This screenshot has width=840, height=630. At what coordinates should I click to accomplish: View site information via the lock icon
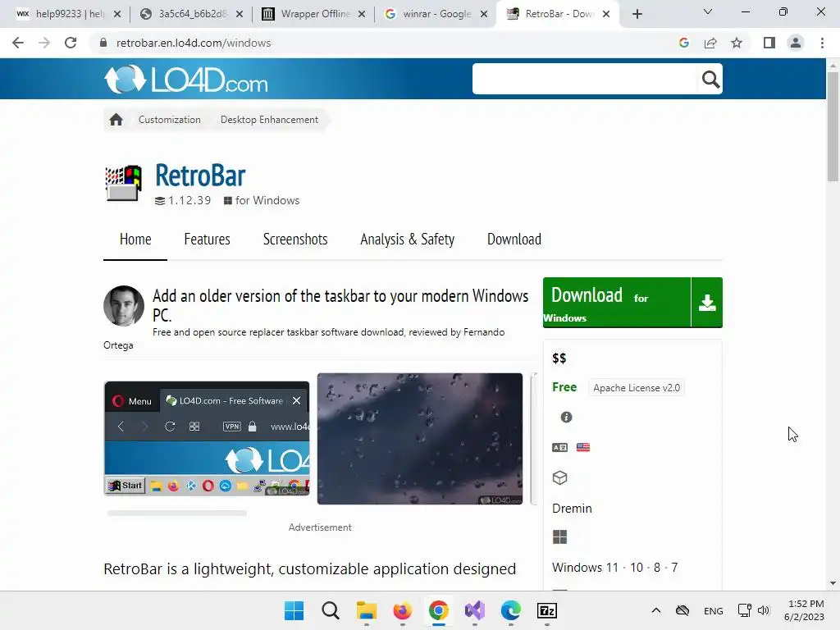[x=103, y=43]
